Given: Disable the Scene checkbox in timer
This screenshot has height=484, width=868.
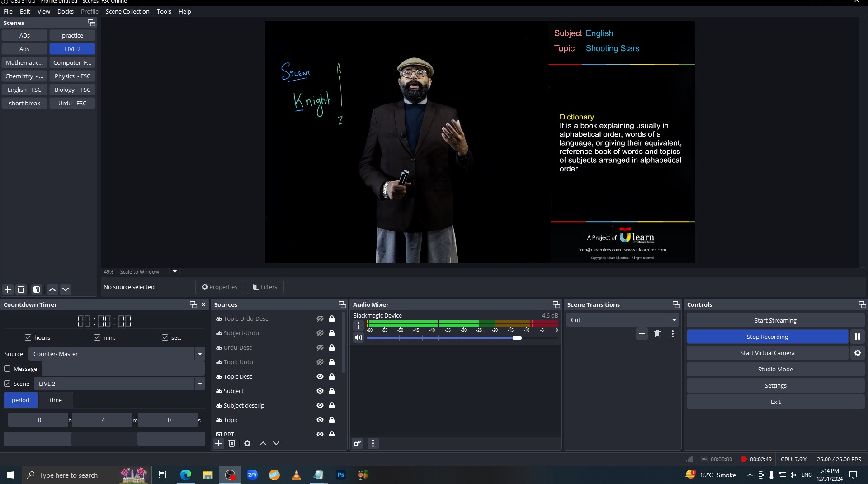Looking at the screenshot, I should click(7, 384).
